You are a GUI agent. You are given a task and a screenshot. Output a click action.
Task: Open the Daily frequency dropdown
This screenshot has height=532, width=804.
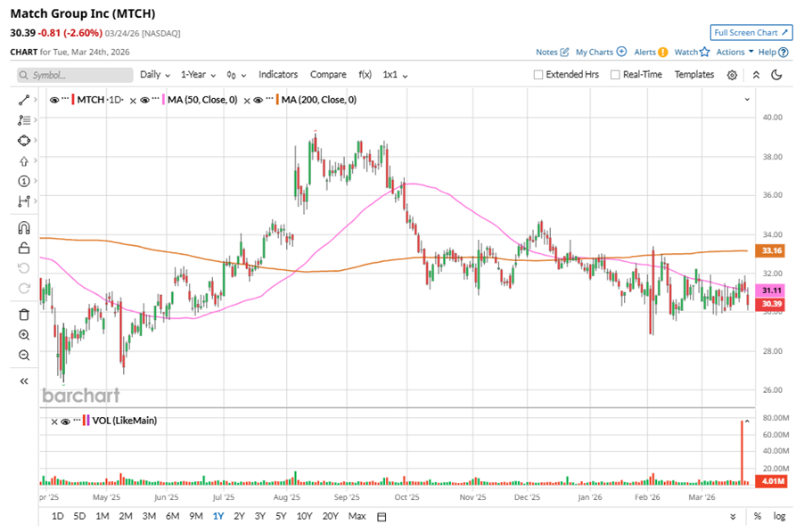155,75
